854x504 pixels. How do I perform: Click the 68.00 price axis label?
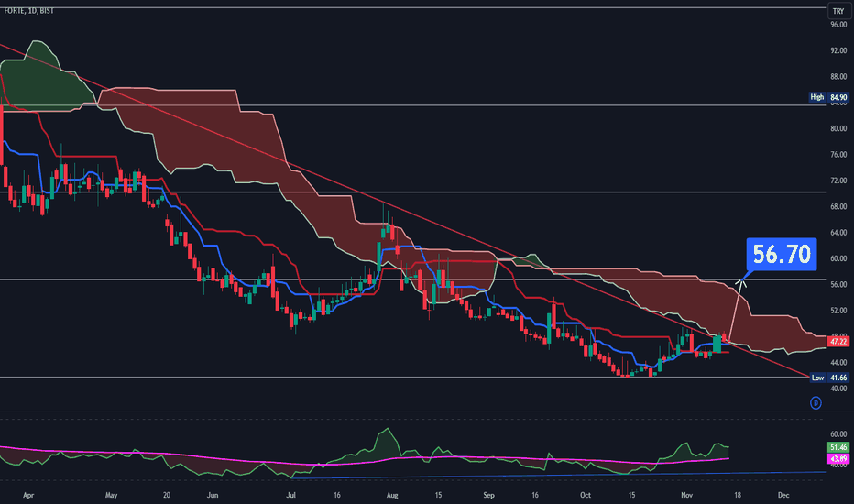838,206
